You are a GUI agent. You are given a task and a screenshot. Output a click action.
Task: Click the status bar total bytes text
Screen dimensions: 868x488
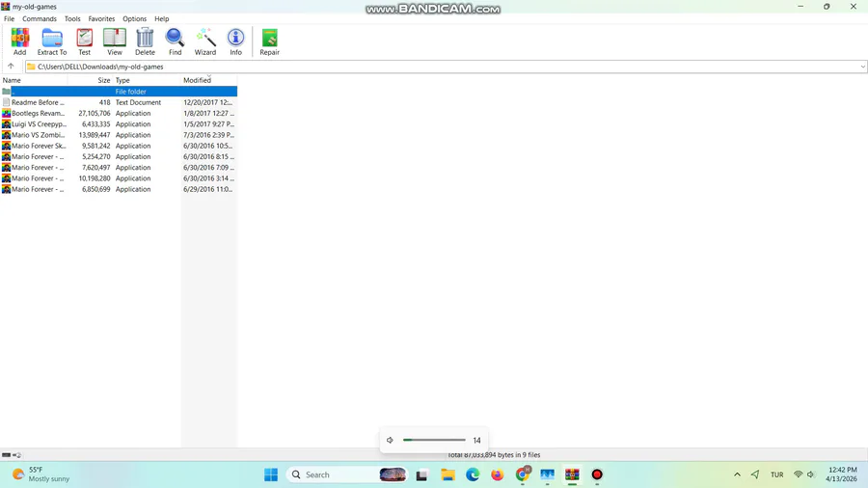coord(494,455)
